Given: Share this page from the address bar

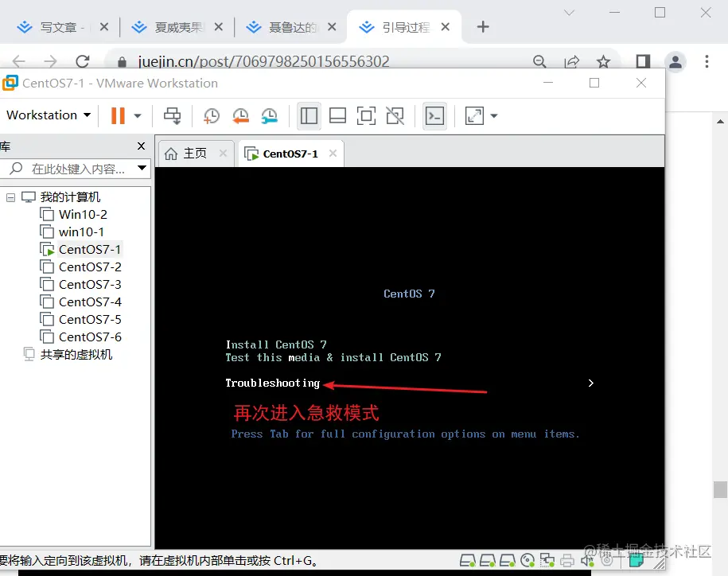Looking at the screenshot, I should (571, 61).
